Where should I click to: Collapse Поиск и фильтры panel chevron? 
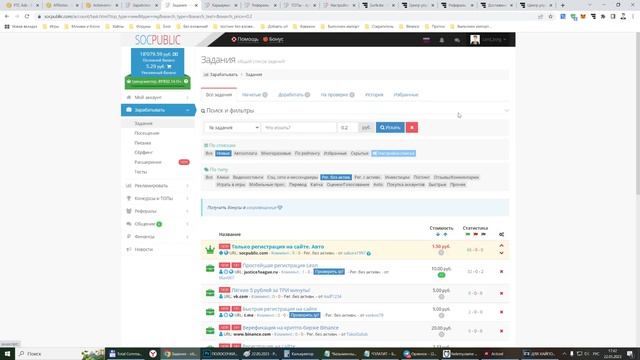point(506,111)
